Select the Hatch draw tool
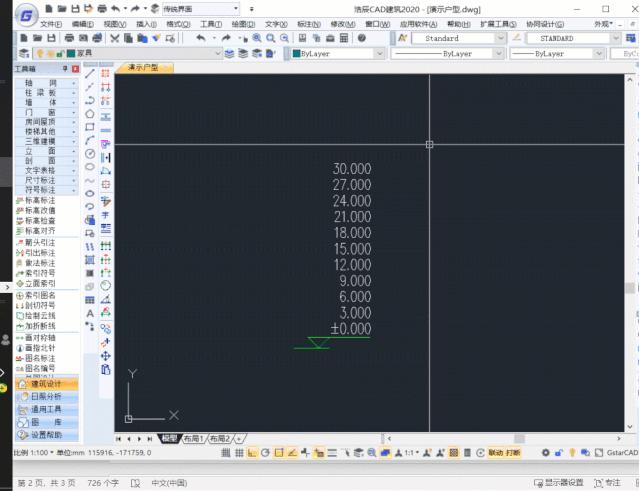Image resolution: width=639 pixels, height=491 pixels. [x=90, y=260]
